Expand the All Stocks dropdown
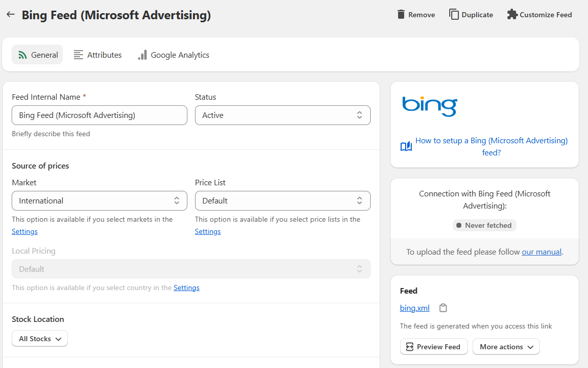 click(40, 339)
